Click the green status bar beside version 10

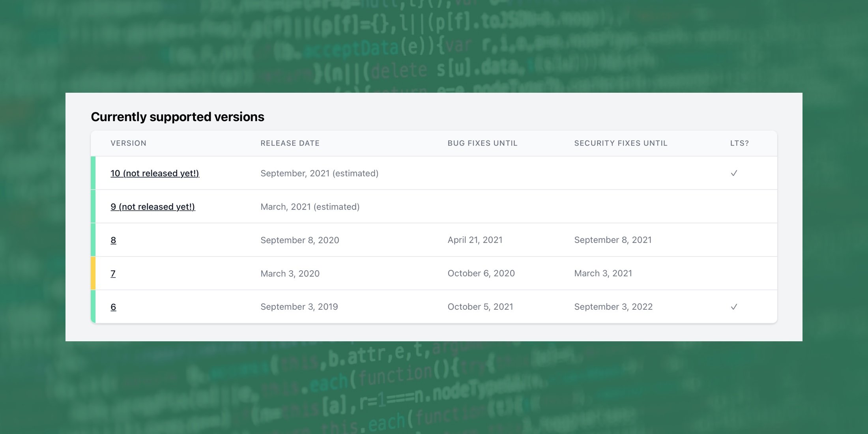(94, 173)
